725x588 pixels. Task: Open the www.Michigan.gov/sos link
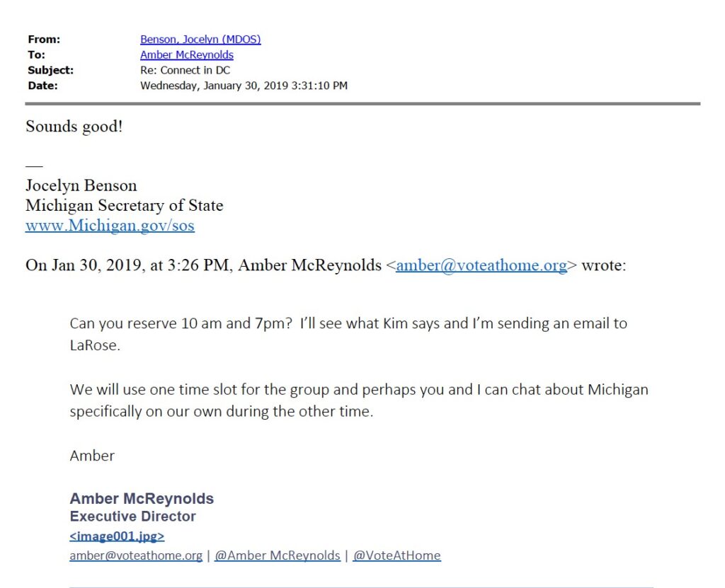[110, 226]
